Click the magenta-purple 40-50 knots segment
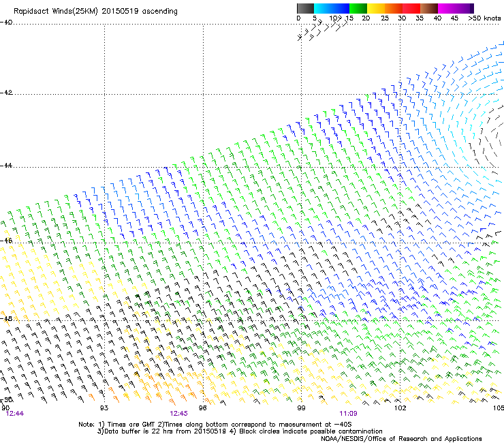Viewport: 504px width, 443px height. 456,8
